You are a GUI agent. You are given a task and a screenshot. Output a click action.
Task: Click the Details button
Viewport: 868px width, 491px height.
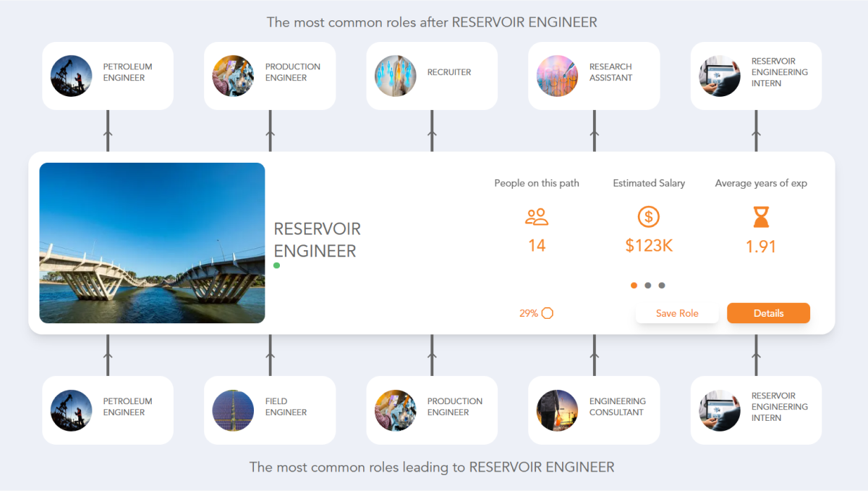tap(768, 313)
